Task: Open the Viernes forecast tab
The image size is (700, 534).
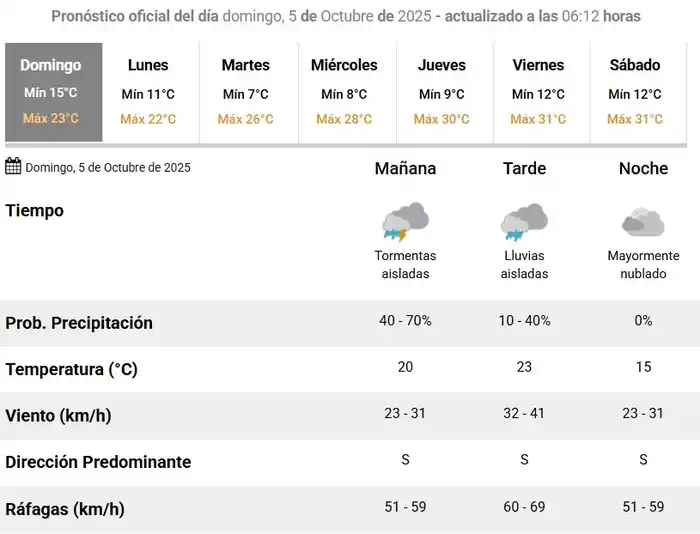Action: click(538, 92)
